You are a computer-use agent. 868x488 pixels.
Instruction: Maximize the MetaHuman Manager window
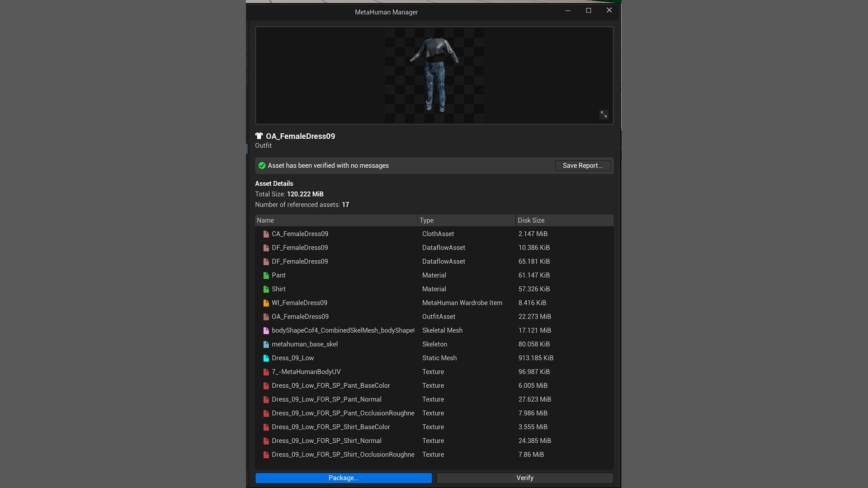(x=589, y=10)
